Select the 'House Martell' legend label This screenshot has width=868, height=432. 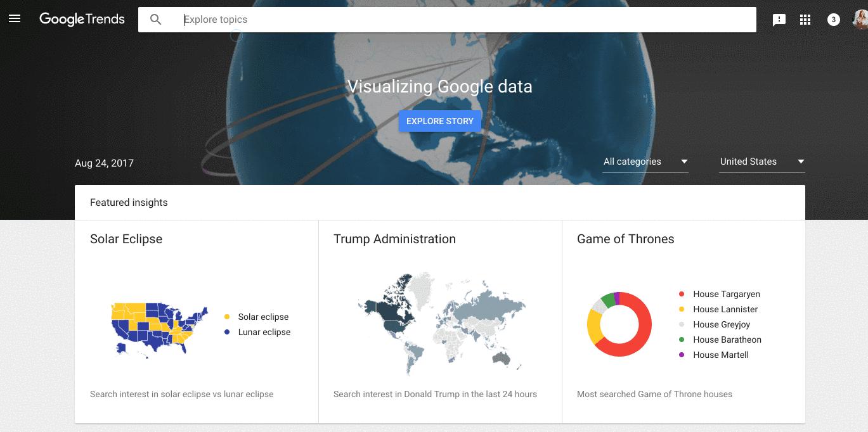tap(721, 355)
